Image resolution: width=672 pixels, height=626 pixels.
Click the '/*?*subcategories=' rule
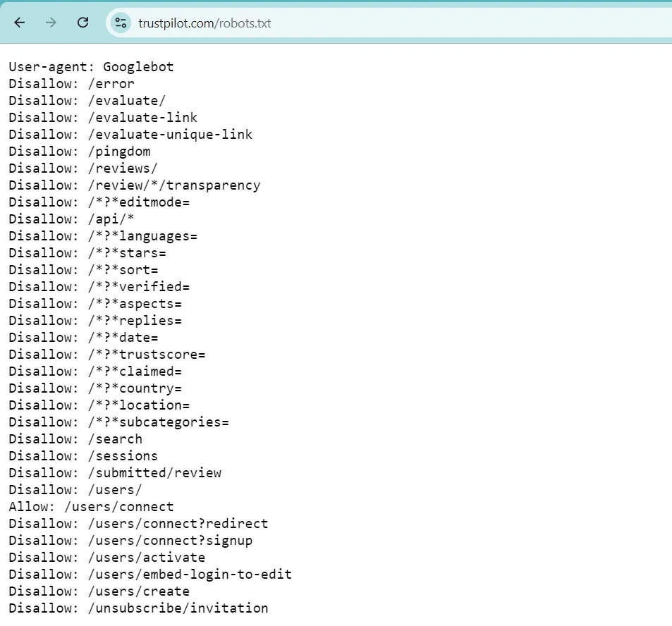(x=158, y=422)
